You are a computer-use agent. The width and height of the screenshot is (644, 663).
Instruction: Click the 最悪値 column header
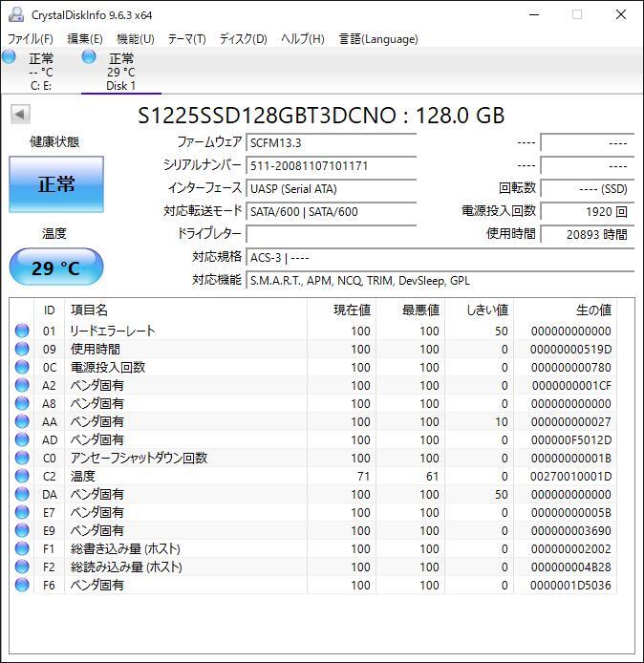[x=410, y=310]
